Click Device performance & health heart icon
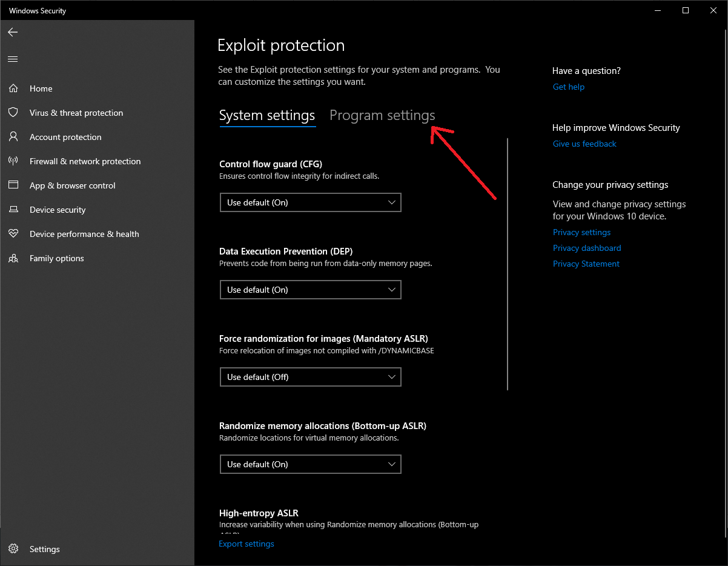This screenshot has height=566, width=728. tap(13, 234)
